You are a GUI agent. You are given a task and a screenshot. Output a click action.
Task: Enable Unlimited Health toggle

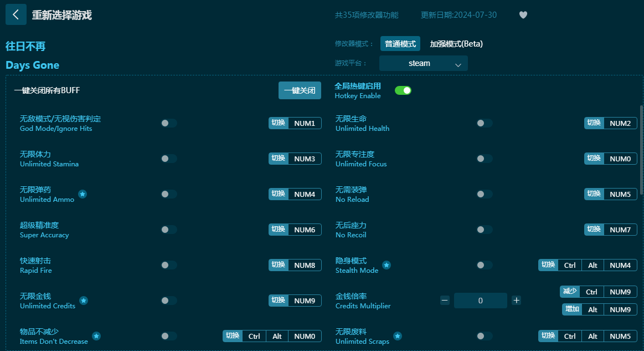click(x=484, y=124)
